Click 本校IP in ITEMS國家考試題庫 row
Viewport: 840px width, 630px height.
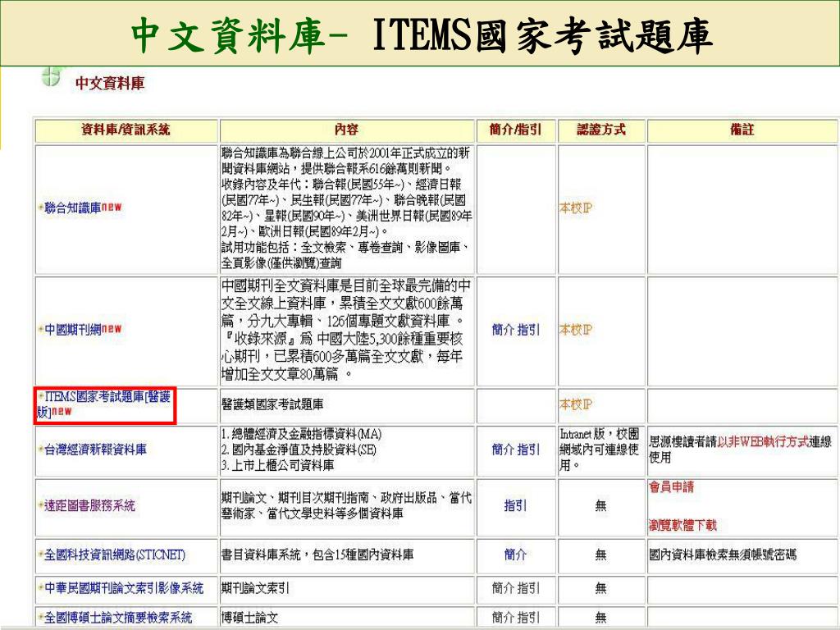[x=576, y=404]
